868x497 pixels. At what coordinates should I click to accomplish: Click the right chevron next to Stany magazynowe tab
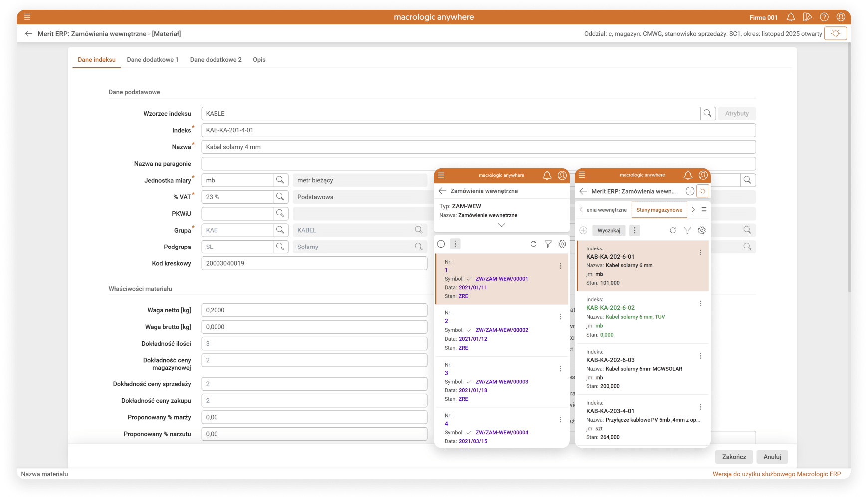click(693, 210)
